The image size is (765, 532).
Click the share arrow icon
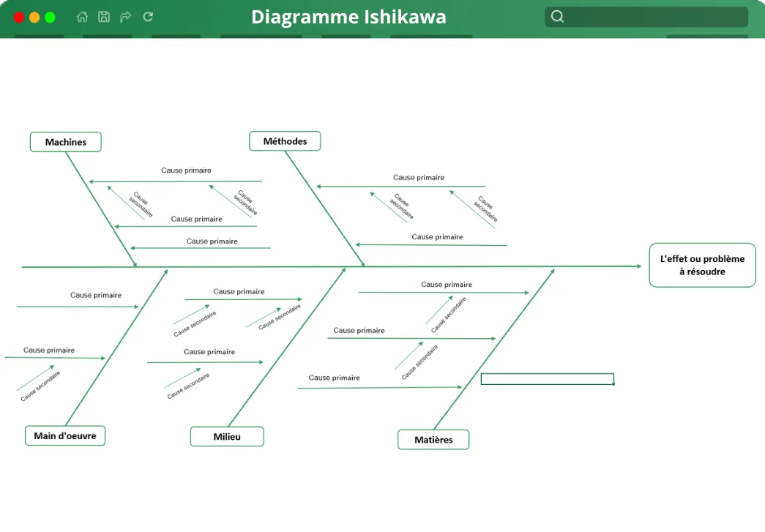[125, 17]
